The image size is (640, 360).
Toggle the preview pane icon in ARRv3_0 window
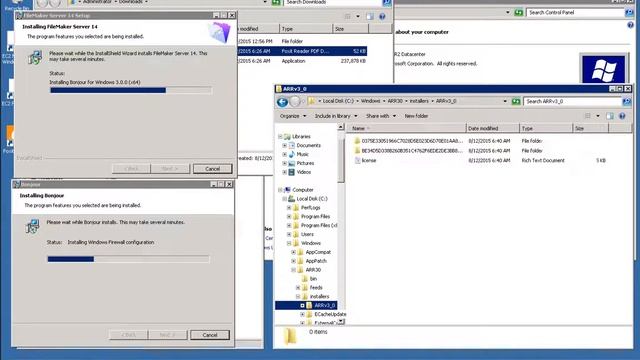click(x=610, y=116)
